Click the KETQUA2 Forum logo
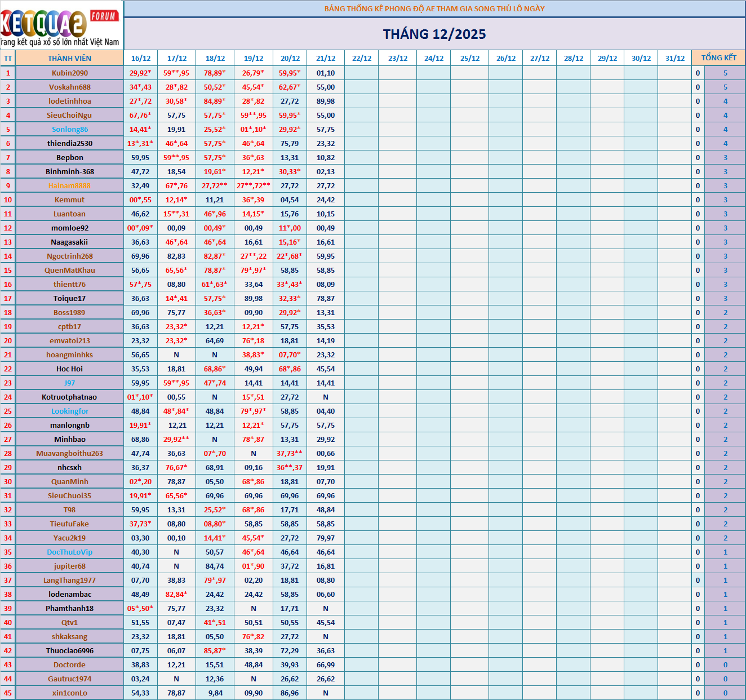This screenshot has width=746, height=700. (x=61, y=25)
